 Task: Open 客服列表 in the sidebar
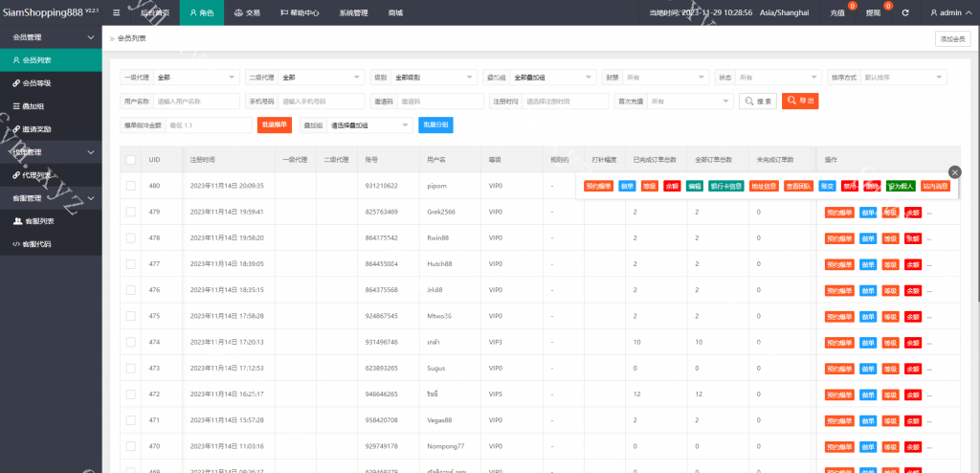coord(51,221)
